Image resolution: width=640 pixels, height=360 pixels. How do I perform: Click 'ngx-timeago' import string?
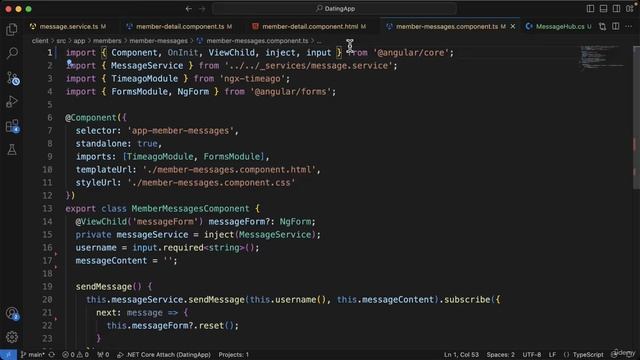coord(252,79)
